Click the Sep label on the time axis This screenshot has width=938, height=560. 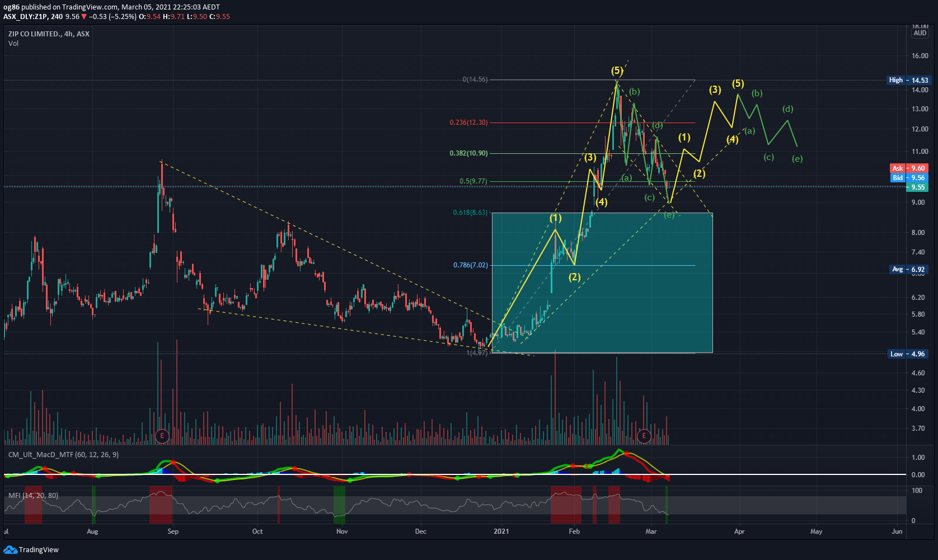coord(173,531)
